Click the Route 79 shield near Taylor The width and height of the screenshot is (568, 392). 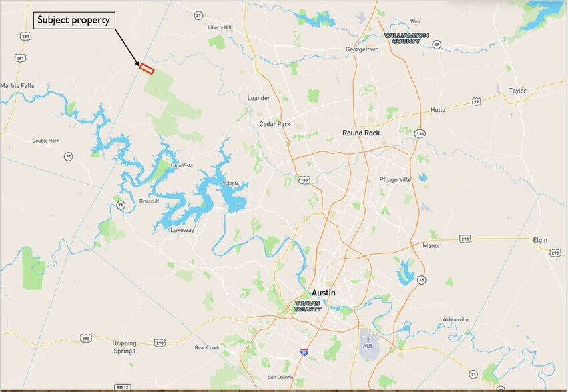click(477, 102)
